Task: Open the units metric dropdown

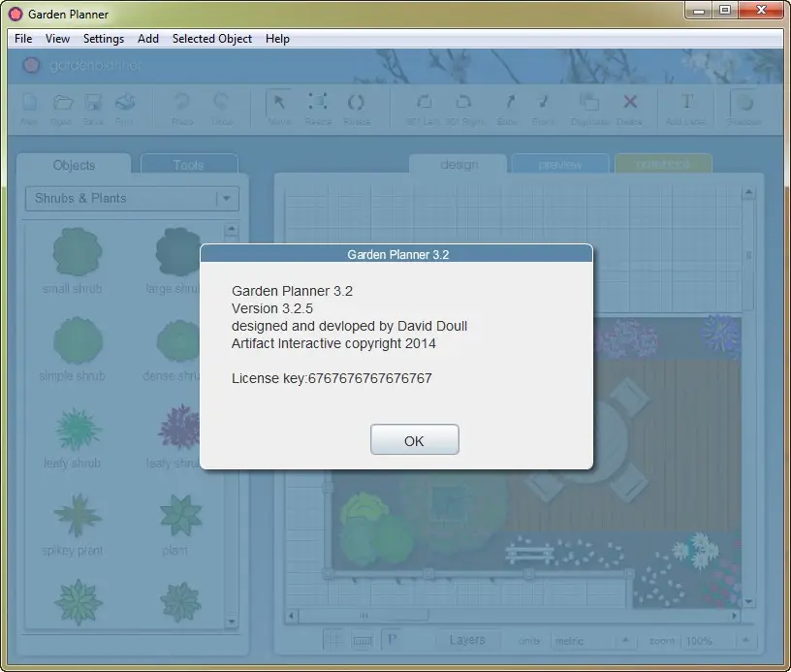Action: point(592,641)
